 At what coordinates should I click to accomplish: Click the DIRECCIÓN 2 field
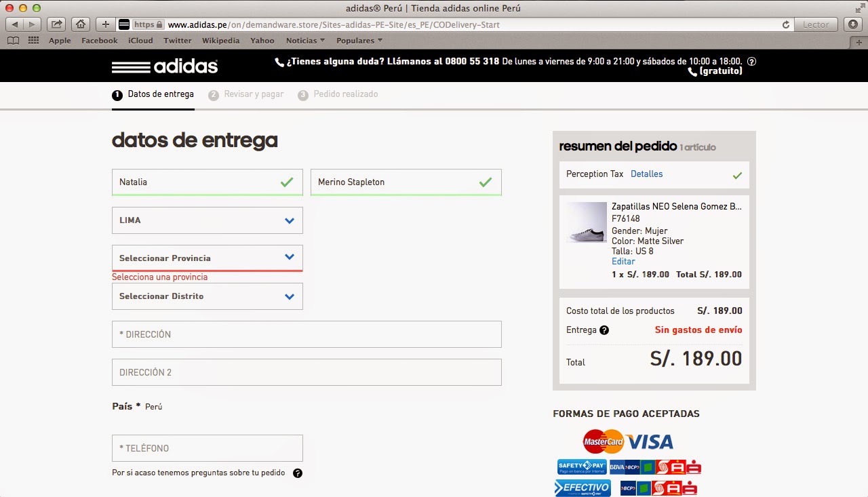click(307, 372)
